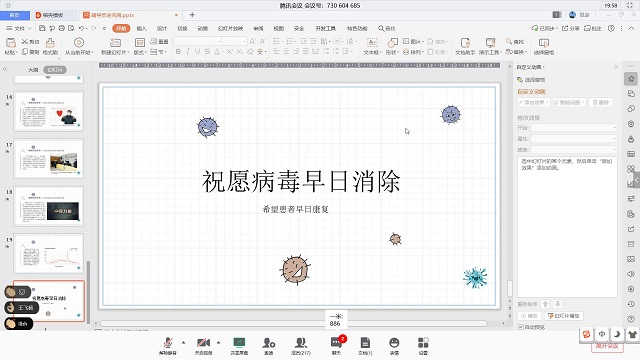Open the chat with 2 unread messages

pos(336,345)
